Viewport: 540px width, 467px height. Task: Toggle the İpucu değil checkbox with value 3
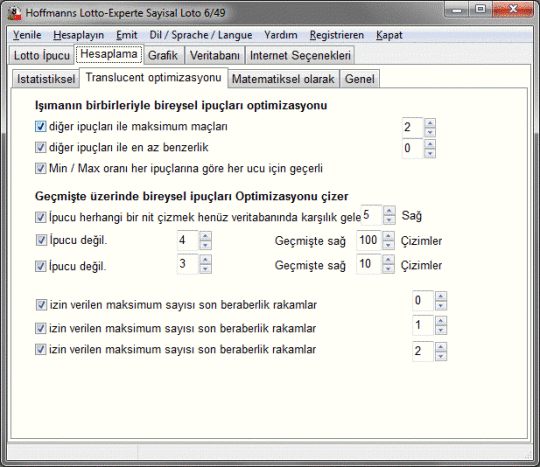point(40,266)
